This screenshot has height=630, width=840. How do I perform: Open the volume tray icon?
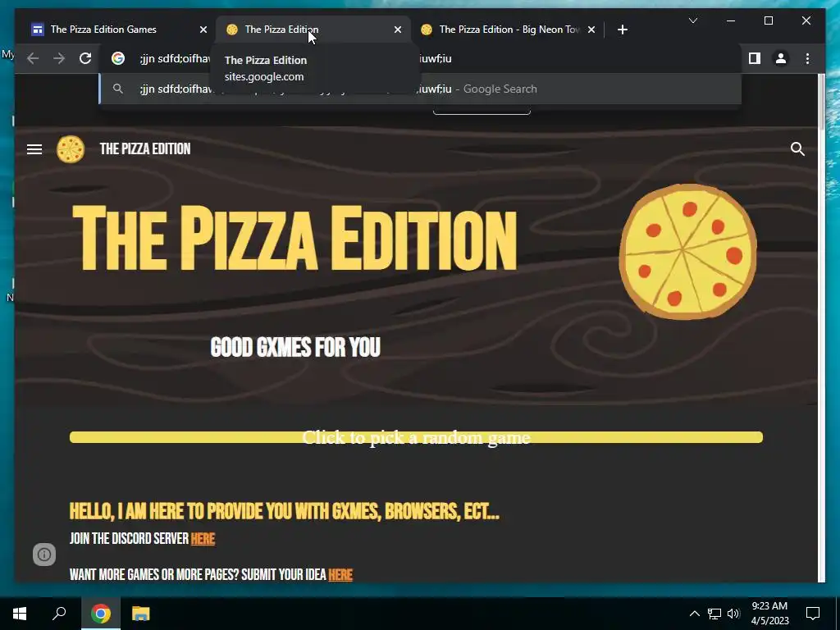733,614
